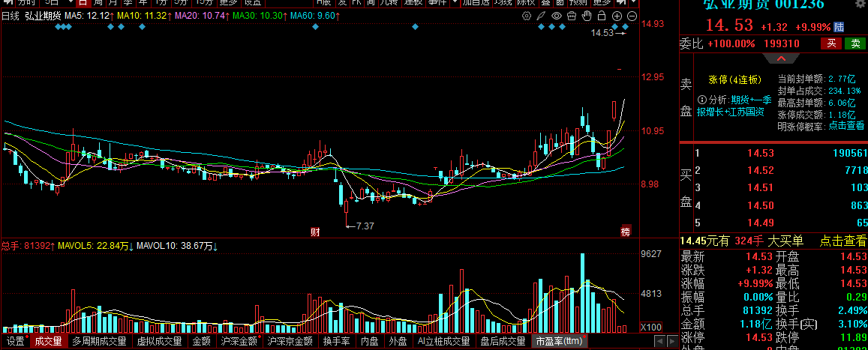
Task: Open analysis link 期货+一季报增长+江苏国资
Action: (734, 106)
